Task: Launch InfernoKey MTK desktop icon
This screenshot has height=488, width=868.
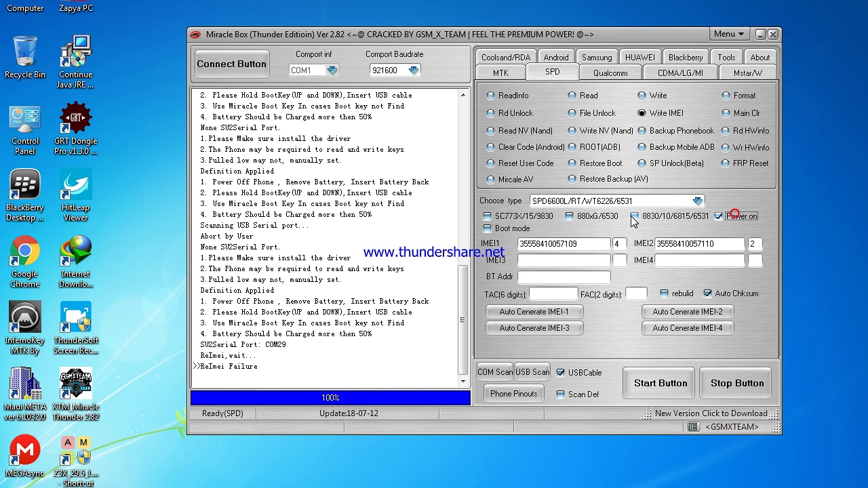Action: tap(25, 329)
